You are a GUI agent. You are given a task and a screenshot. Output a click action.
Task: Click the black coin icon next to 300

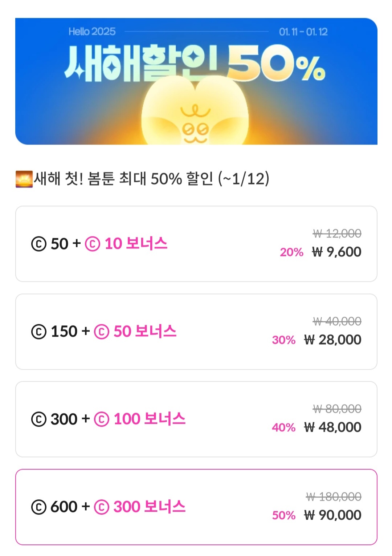point(39,419)
